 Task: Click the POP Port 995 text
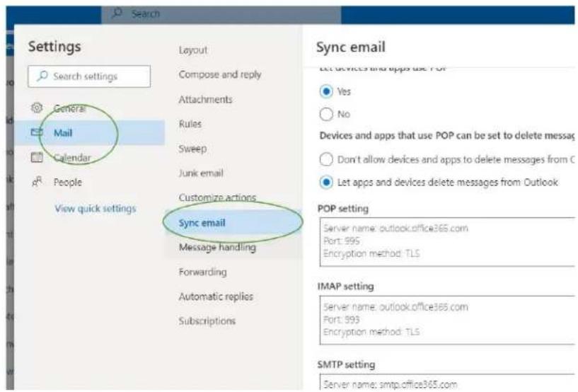tap(341, 241)
